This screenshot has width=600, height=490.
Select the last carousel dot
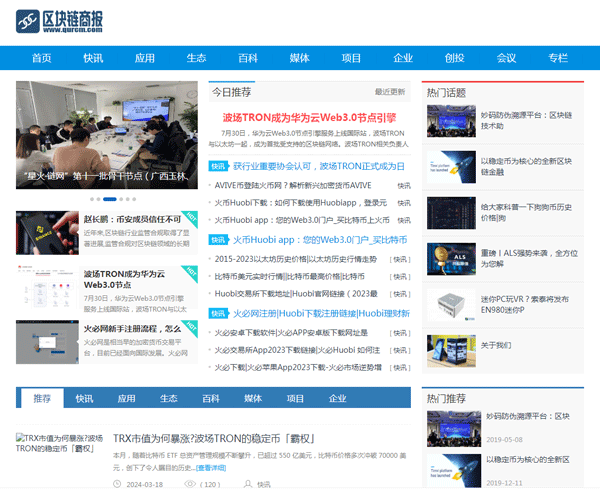point(134,199)
